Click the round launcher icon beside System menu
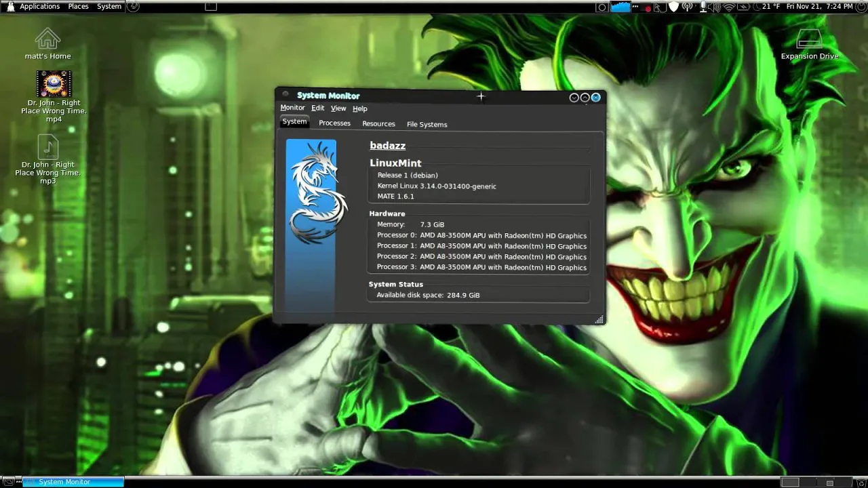This screenshot has height=488, width=868. (134, 6)
